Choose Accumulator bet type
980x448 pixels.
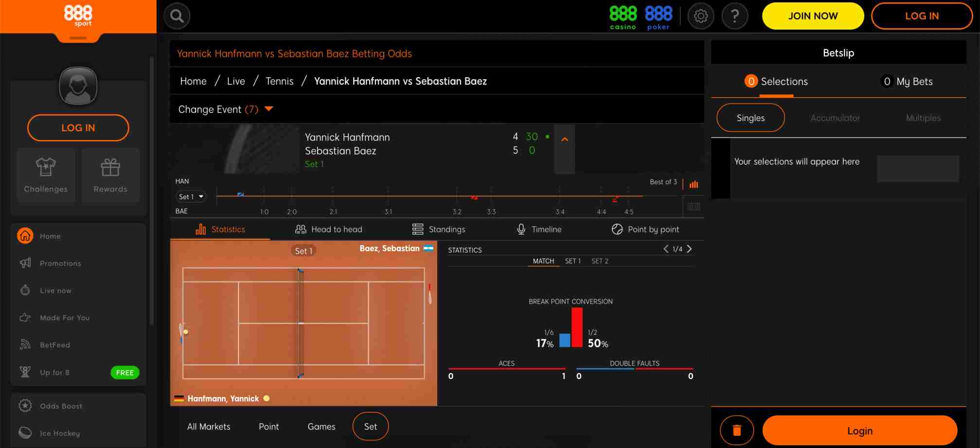point(835,118)
